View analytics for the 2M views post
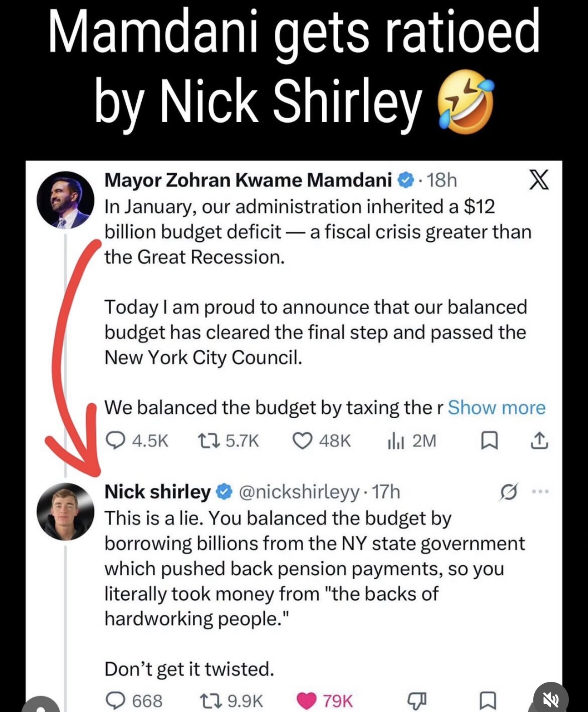 click(412, 441)
